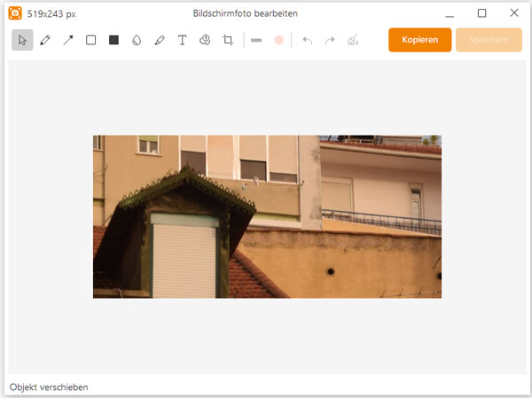Select the pencil drawing tool
Screen dimensions: 532x398
(x=45, y=40)
